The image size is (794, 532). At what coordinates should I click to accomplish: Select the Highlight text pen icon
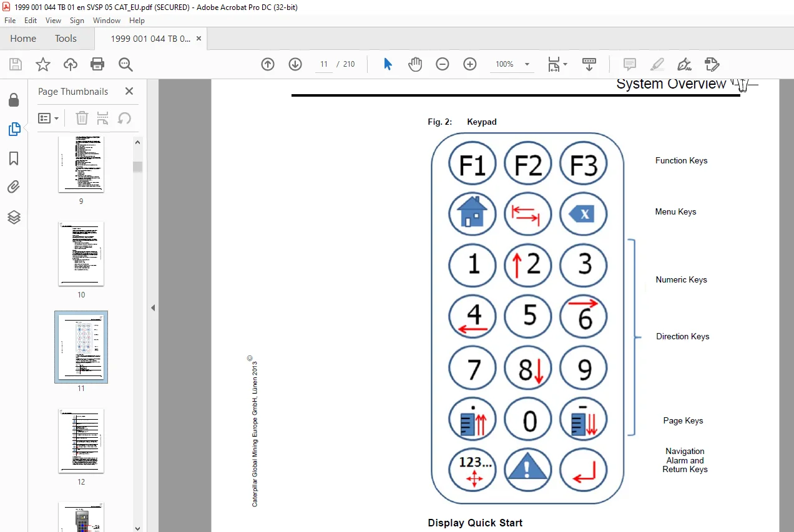coord(657,64)
